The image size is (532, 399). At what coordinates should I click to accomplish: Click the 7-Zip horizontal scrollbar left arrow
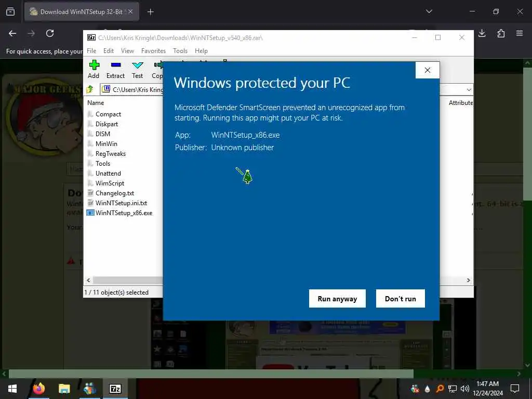[88, 280]
